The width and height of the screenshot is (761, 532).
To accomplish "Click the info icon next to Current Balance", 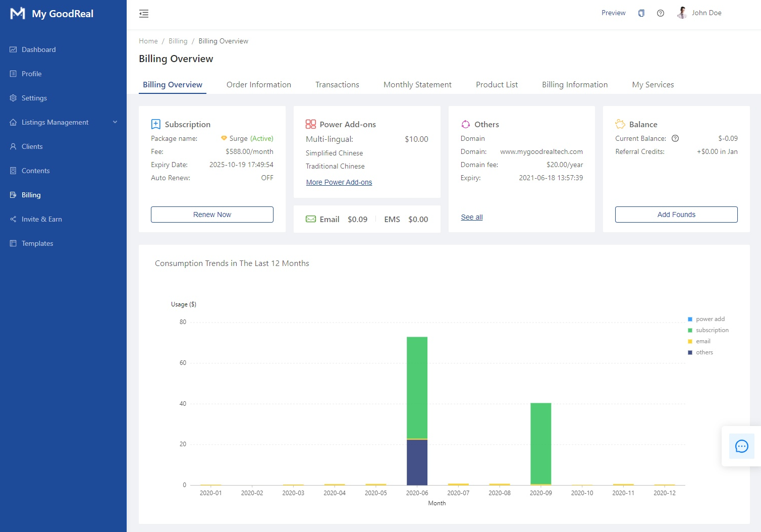I will [675, 138].
